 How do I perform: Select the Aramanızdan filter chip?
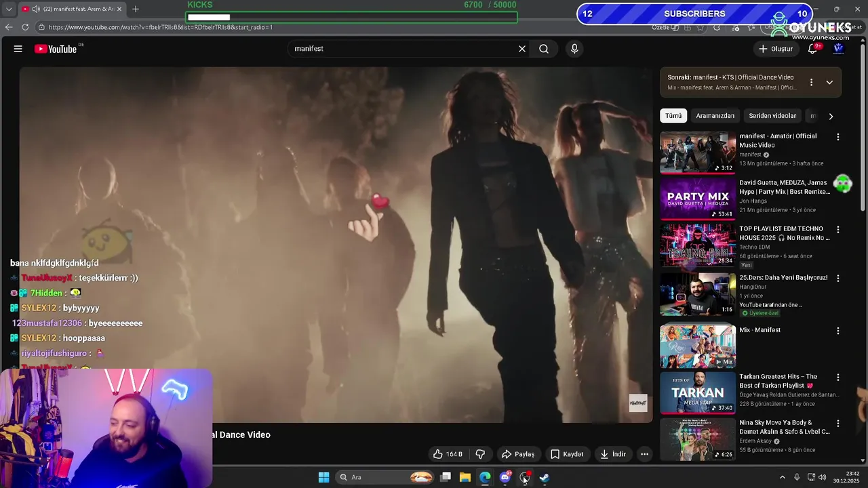pos(715,116)
